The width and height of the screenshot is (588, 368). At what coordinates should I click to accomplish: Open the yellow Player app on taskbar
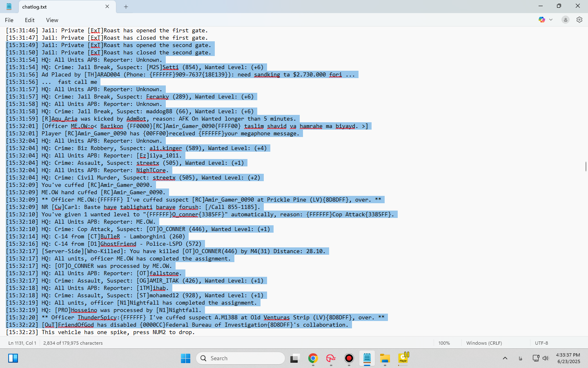pos(403,358)
